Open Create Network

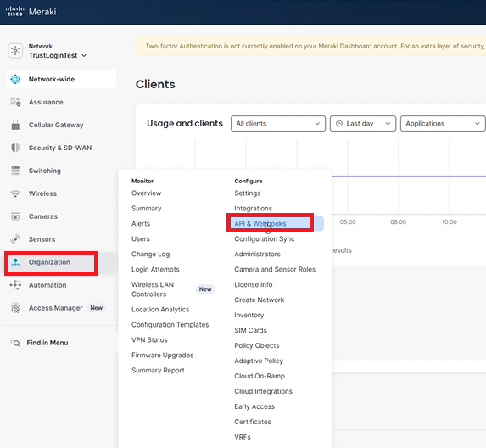260,300
